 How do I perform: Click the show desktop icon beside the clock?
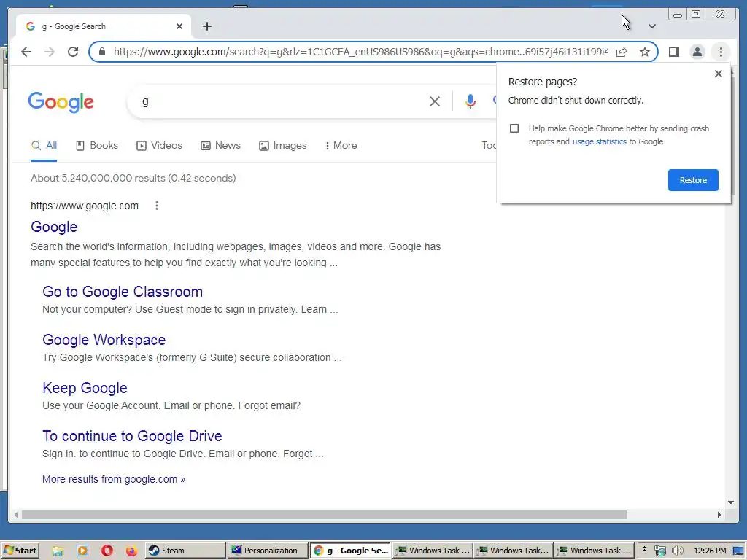point(738,551)
